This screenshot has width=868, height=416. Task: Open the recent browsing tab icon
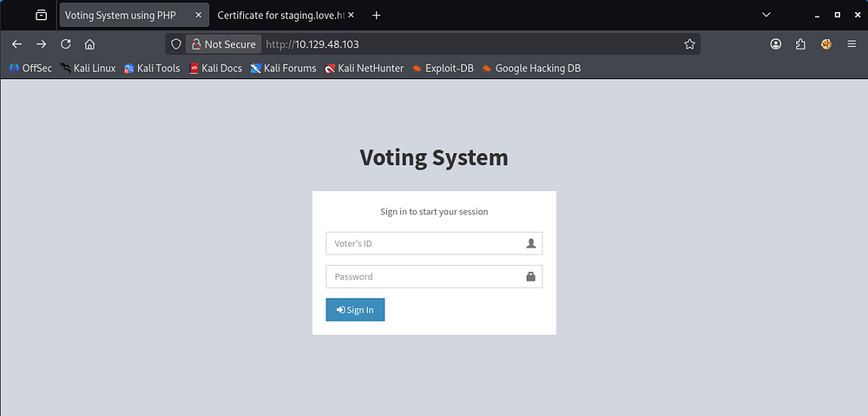coord(41,15)
